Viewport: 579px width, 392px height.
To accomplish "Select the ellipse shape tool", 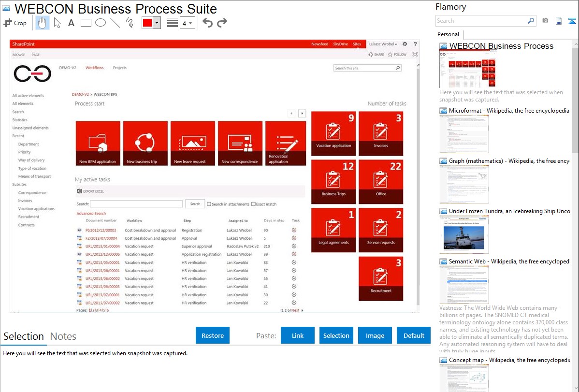I will click(101, 23).
